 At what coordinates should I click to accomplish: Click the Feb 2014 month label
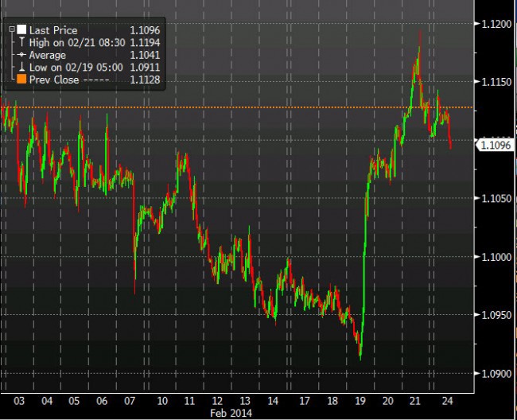(x=231, y=413)
